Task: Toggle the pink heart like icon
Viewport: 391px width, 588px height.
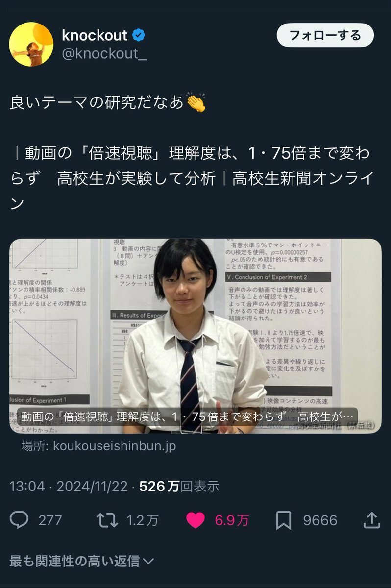Action: (195, 520)
